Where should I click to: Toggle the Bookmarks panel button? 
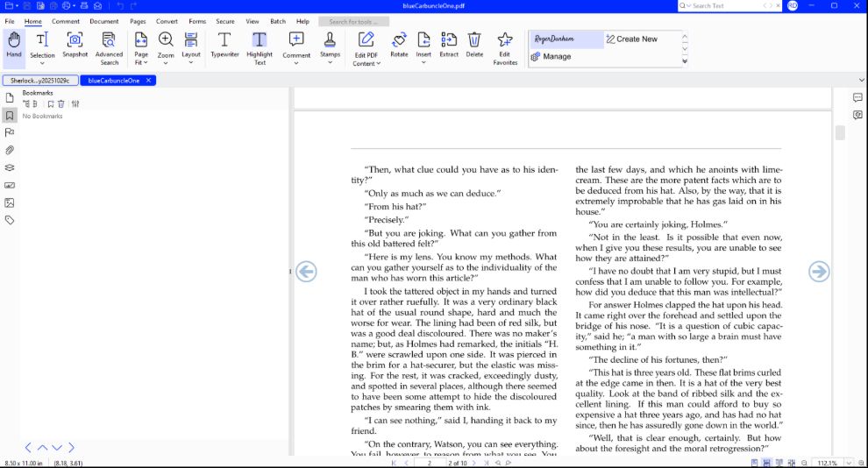tap(10, 115)
